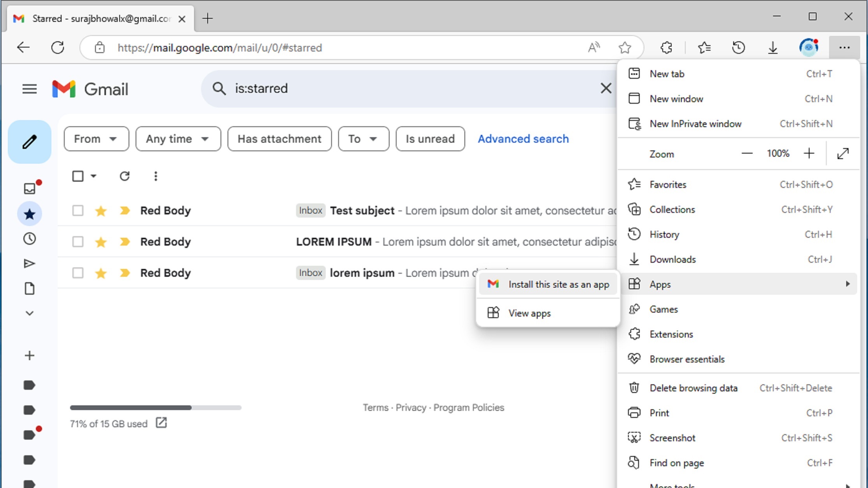This screenshot has height=488, width=868.
Task: Check the LOREM IPSUM email checkbox
Action: tap(78, 242)
